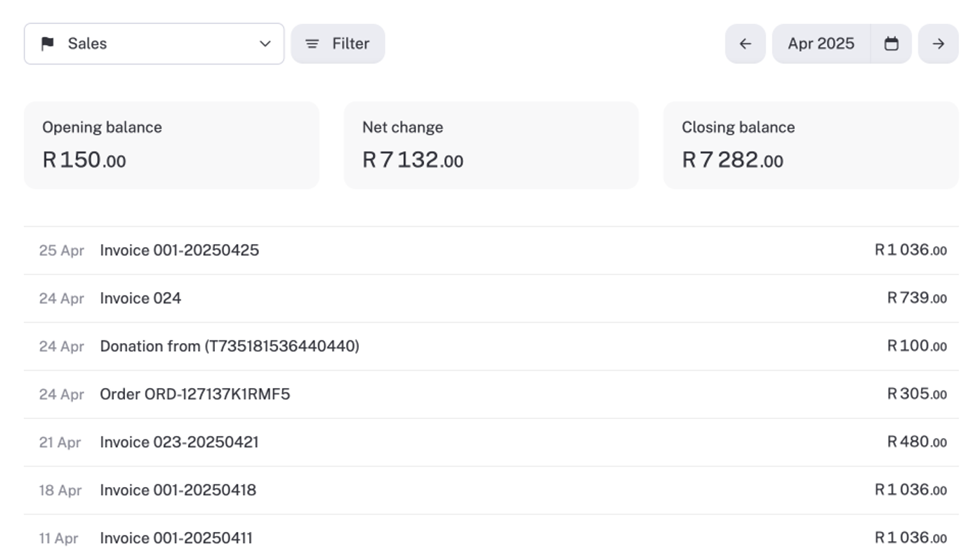The height and width of the screenshot is (551, 980).
Task: Expand the Sales account dropdown chevron
Action: tap(265, 44)
